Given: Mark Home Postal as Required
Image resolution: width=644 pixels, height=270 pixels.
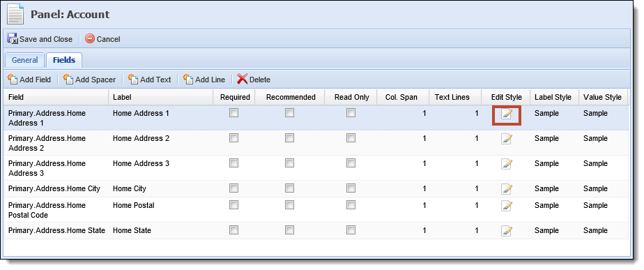Looking at the screenshot, I should (x=233, y=204).
